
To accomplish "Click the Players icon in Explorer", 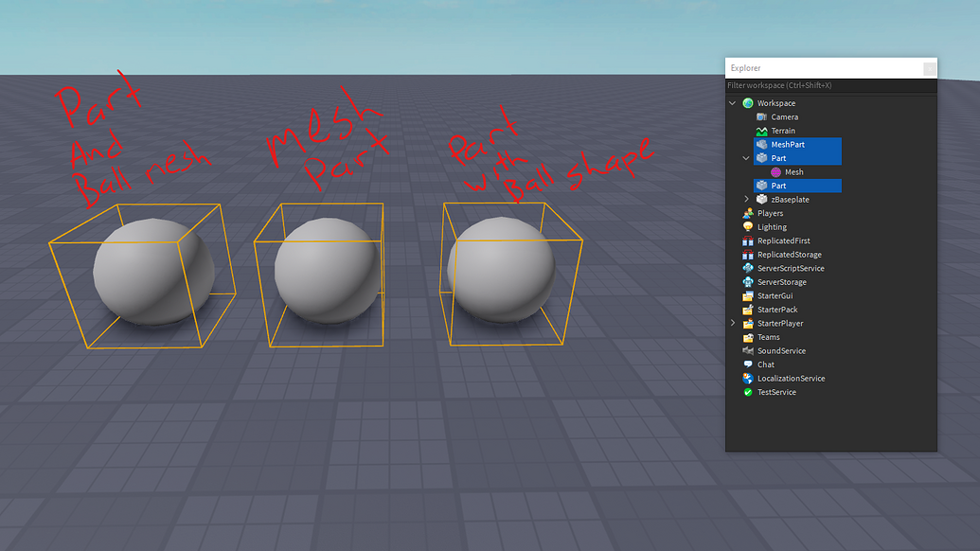I will click(747, 213).
